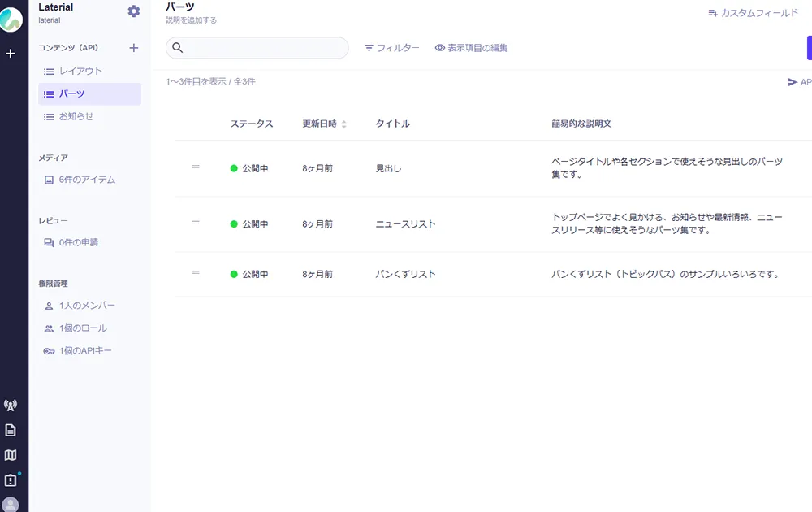The height and width of the screenshot is (512, 812).
Task: Open 6件のアイテム media page
Action: (87, 180)
